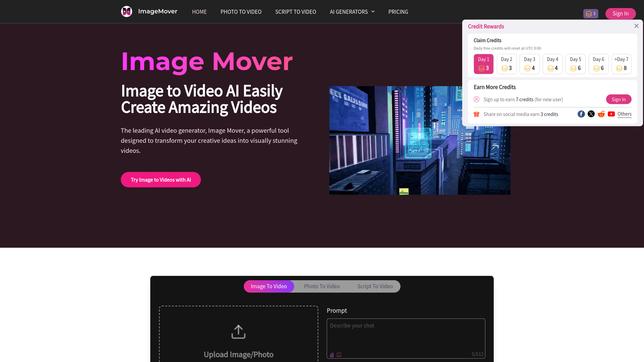Expand the Others social media options
Image resolution: width=644 pixels, height=362 pixels.
pos(624,114)
